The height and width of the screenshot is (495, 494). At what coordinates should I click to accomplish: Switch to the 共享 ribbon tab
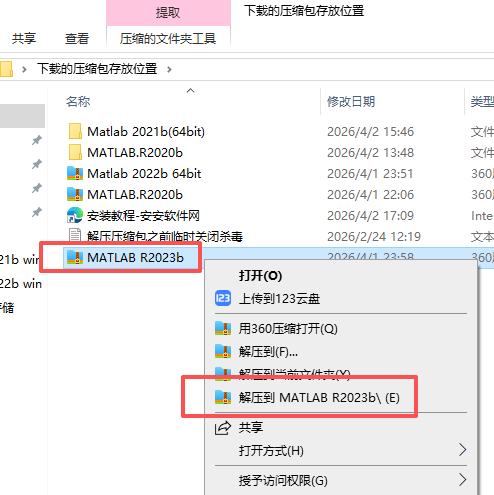(x=24, y=39)
